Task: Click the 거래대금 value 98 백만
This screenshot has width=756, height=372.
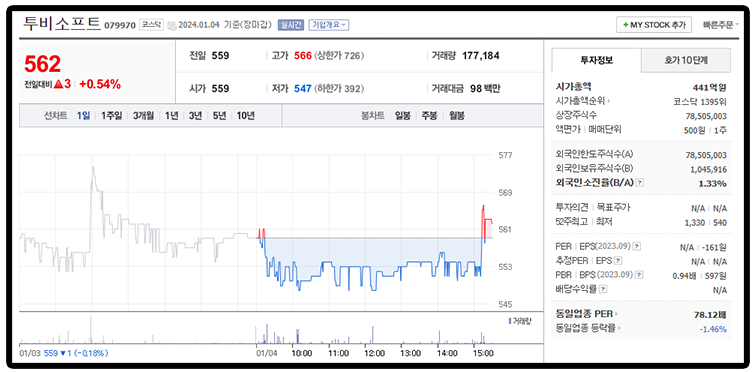Action: (x=485, y=89)
